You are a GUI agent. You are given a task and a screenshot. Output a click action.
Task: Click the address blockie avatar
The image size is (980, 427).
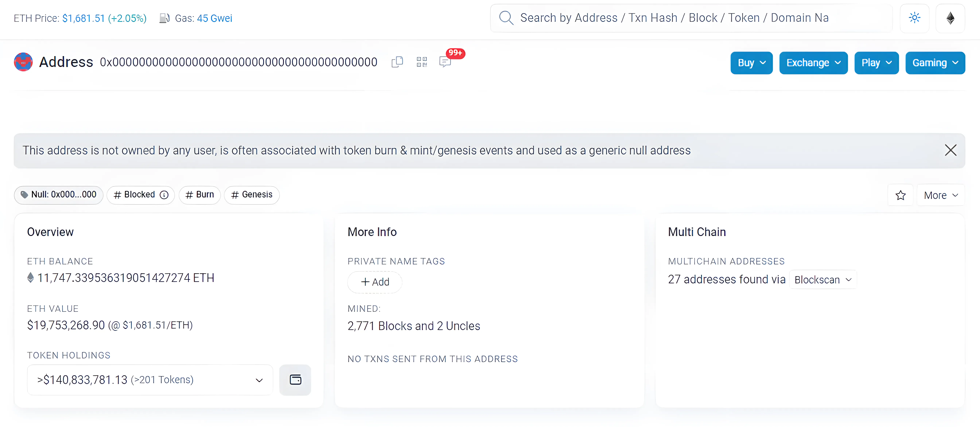tap(23, 62)
